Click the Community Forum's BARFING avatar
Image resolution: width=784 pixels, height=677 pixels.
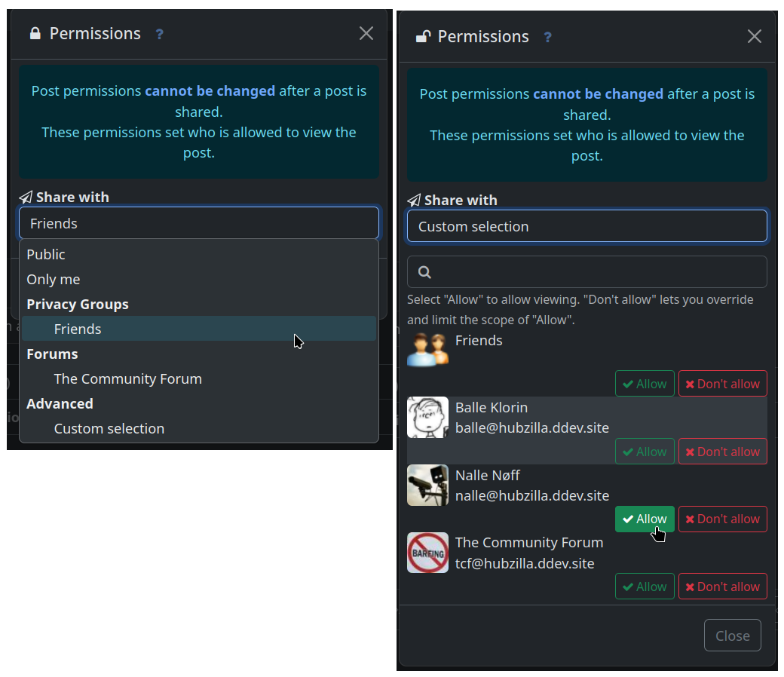(x=427, y=552)
